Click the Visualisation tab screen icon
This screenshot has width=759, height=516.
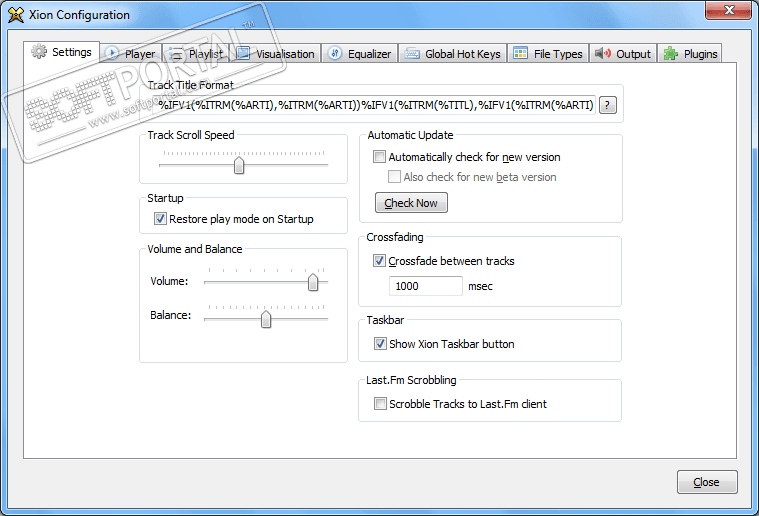tap(243, 53)
